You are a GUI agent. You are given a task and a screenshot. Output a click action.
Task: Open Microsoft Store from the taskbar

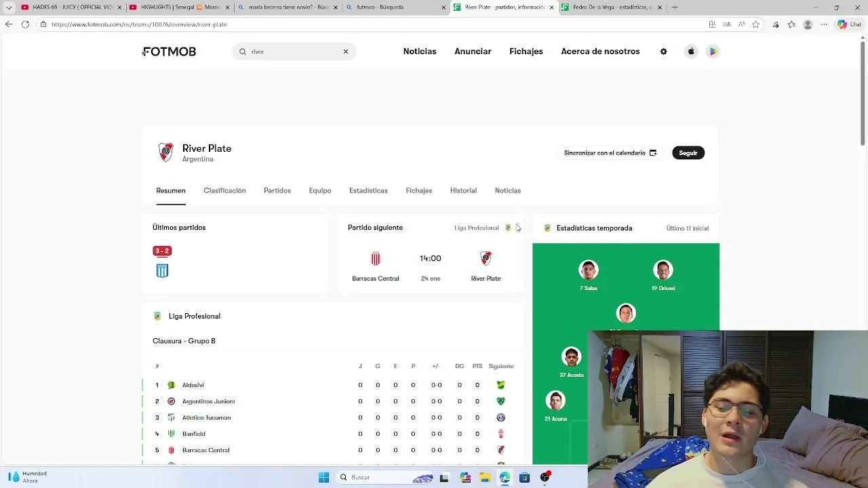click(524, 477)
